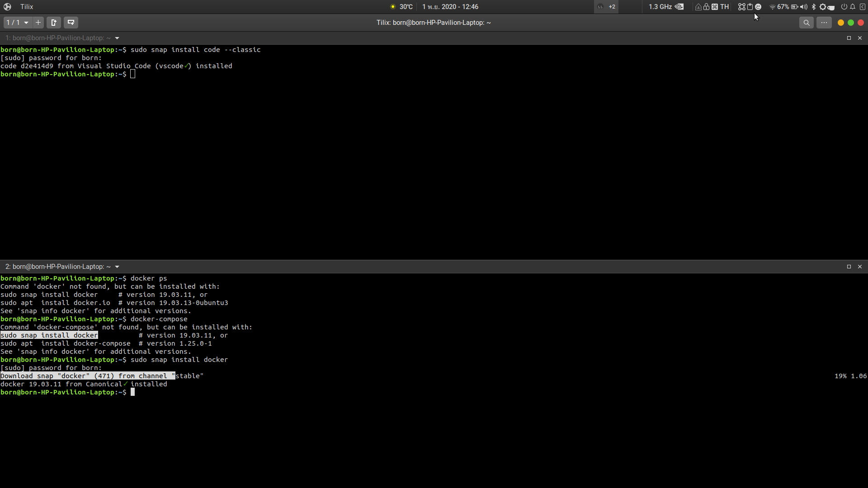
Task: Click the num lock 1 padlock icon
Action: [x=706, y=7]
